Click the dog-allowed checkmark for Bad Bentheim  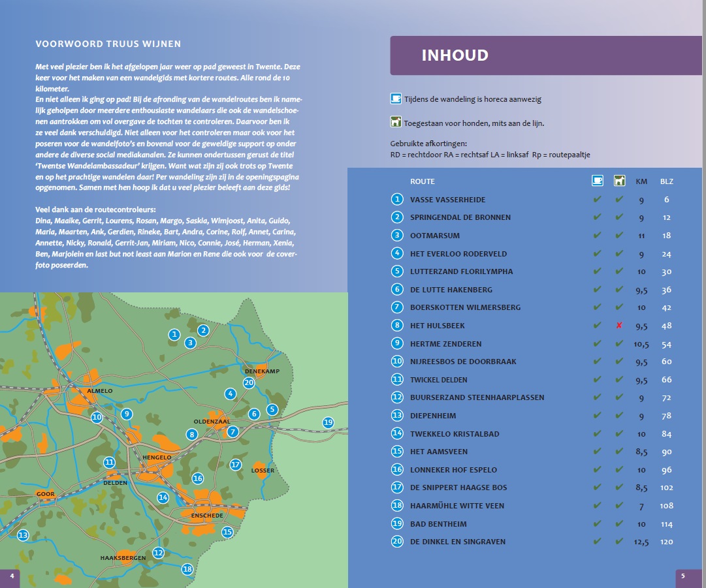(x=619, y=523)
